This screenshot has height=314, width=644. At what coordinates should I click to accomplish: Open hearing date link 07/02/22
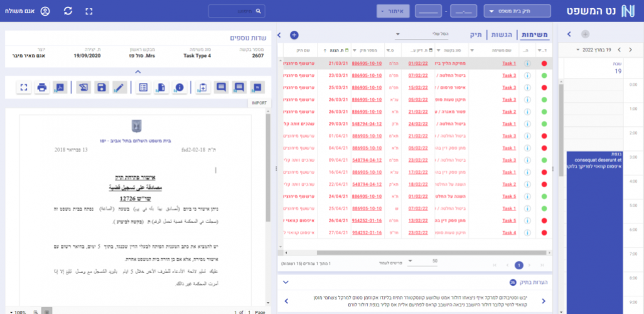pos(418,75)
